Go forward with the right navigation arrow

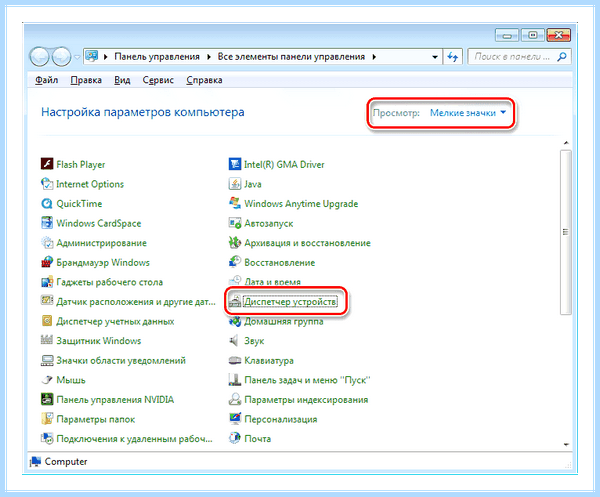coord(61,57)
